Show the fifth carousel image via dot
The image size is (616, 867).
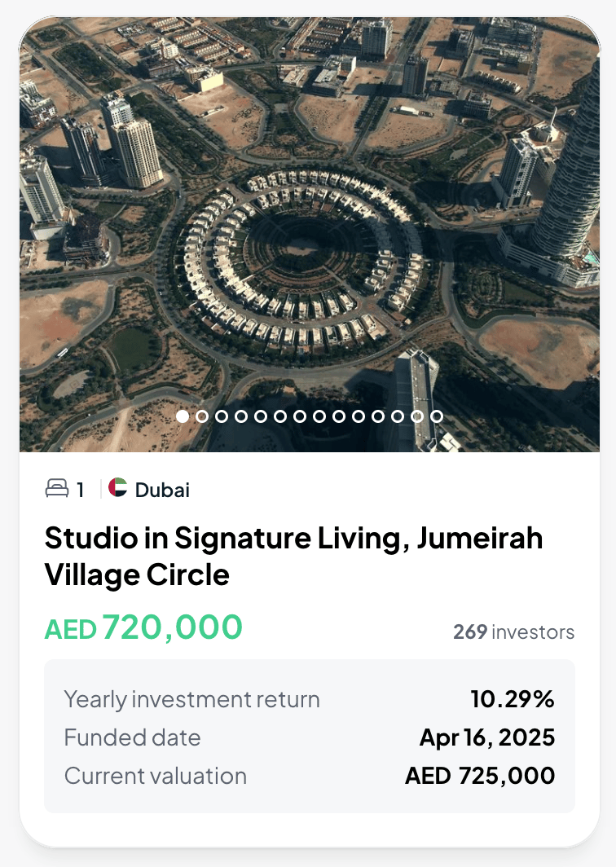pos(261,416)
